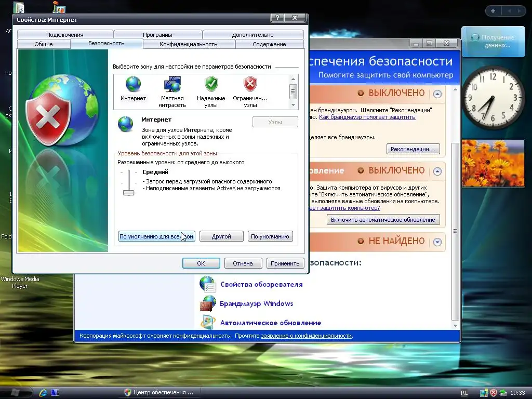Expand the НЕ НАЙДЕНО section chevron
Viewport: 532px width, 399px height.
tap(437, 242)
